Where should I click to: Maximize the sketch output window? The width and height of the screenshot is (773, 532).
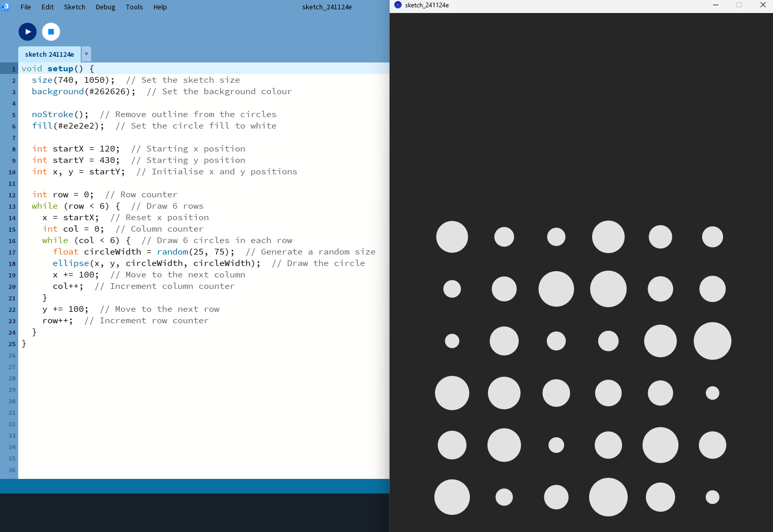point(739,5)
